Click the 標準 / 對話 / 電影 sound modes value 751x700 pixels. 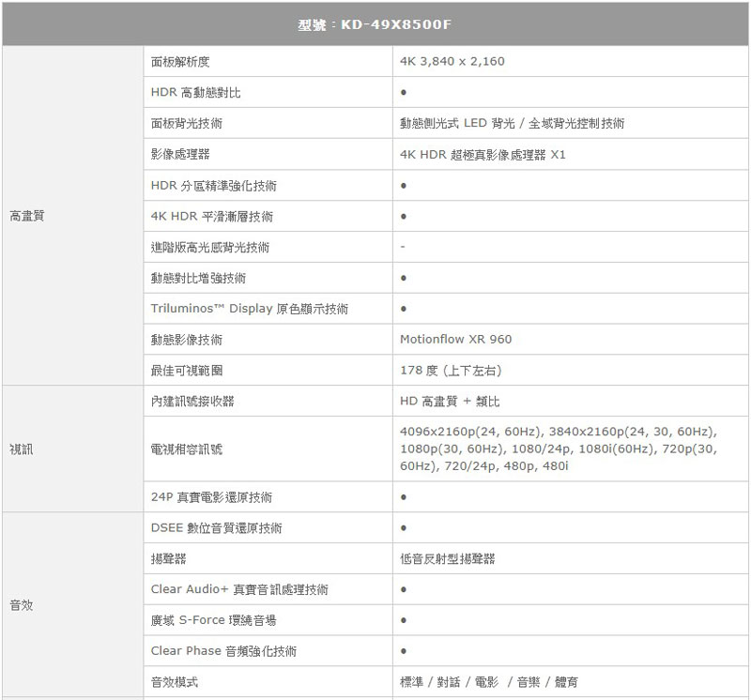(489, 682)
